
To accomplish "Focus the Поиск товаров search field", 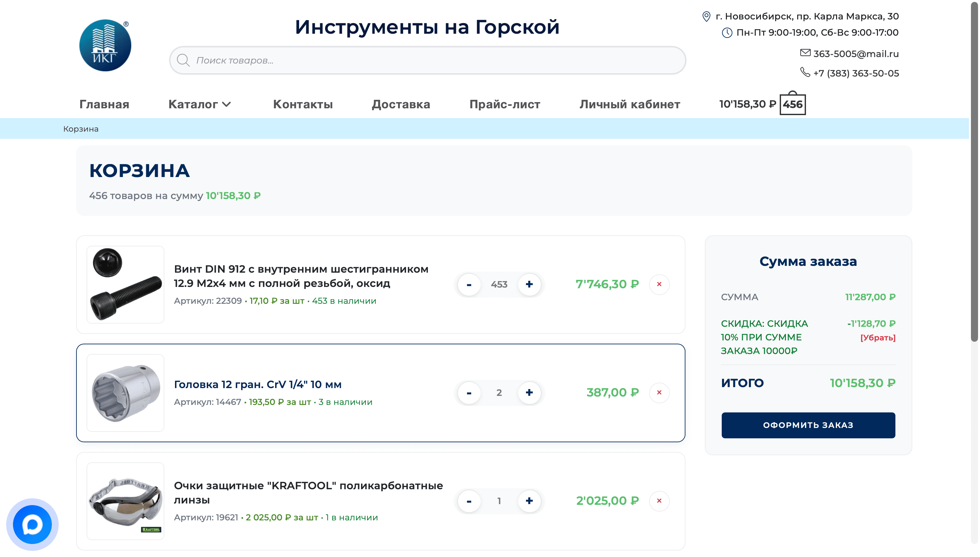I will (427, 60).
